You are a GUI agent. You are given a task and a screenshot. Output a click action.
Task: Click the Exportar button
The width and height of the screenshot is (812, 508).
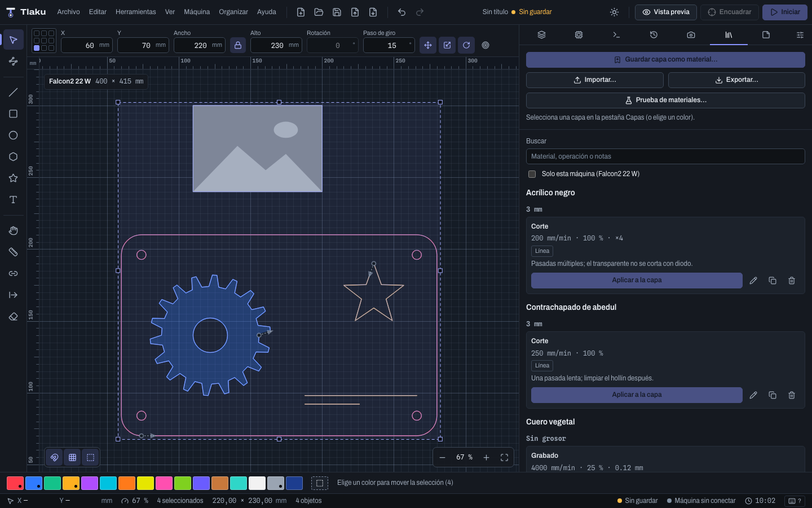[x=736, y=80]
